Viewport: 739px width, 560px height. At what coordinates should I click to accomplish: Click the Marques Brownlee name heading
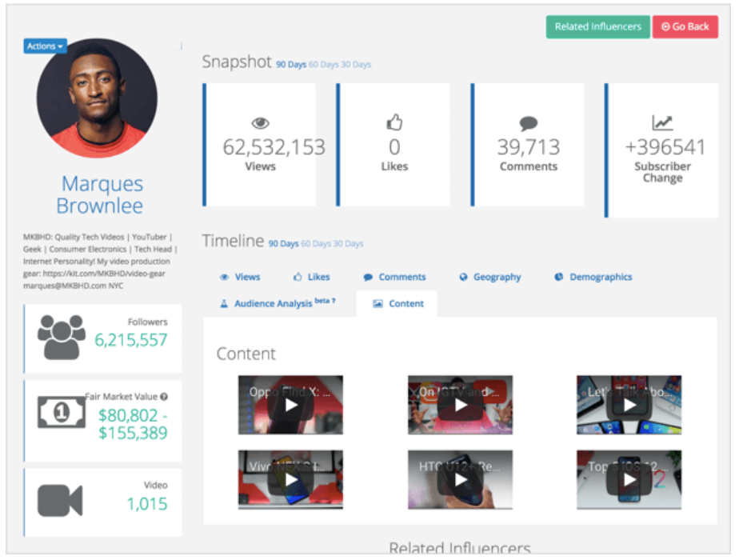coord(100,194)
